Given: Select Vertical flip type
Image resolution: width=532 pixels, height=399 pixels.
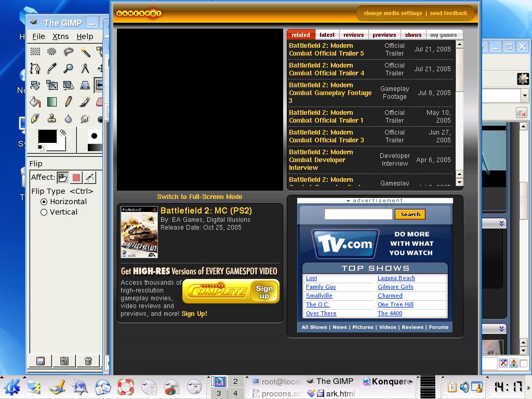Looking at the screenshot, I should (59, 212).
